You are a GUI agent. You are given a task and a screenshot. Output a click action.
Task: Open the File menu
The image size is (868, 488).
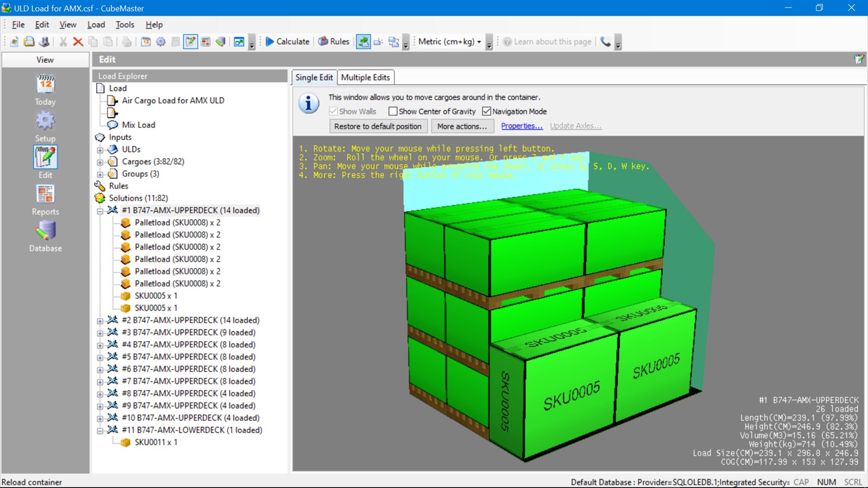tap(18, 24)
